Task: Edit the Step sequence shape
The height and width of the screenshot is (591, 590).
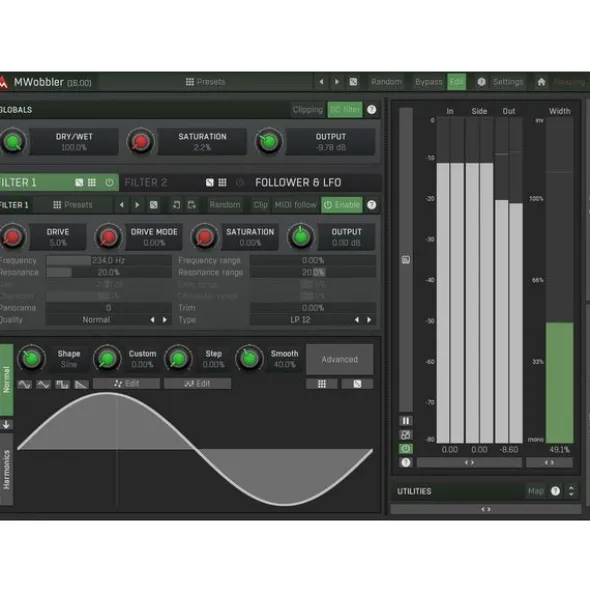Action: tap(198, 384)
